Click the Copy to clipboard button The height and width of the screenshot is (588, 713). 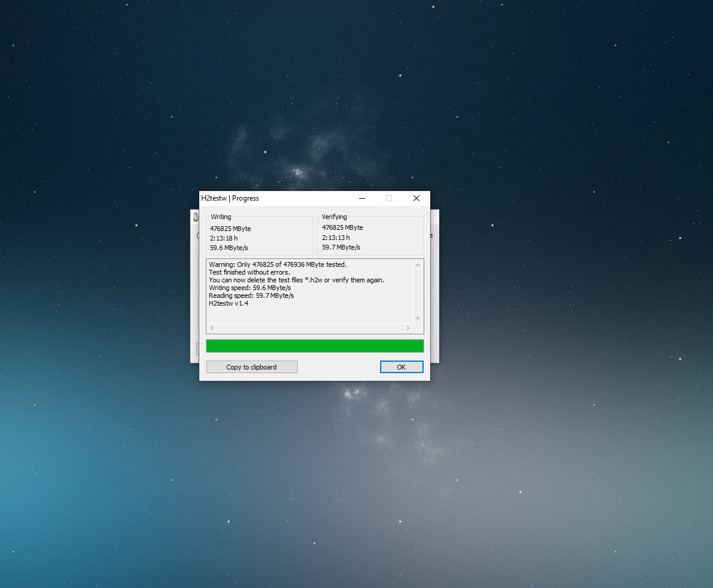pos(252,367)
